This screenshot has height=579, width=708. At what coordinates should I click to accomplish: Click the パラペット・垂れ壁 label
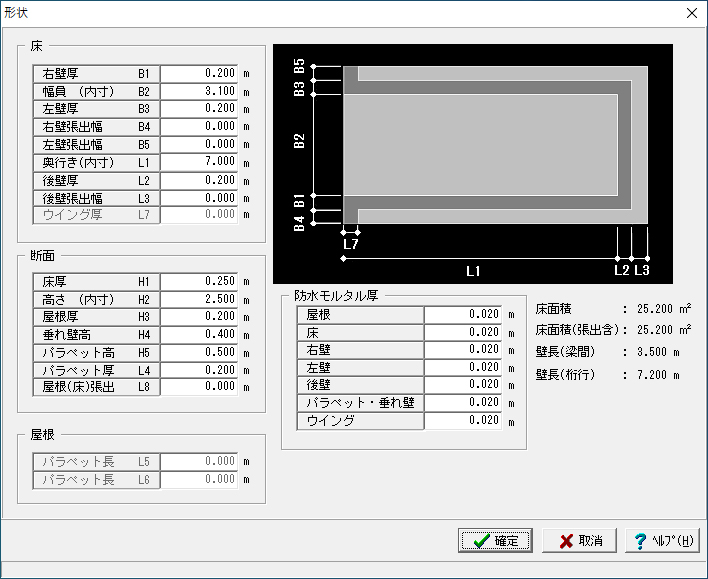pyautogui.click(x=360, y=403)
